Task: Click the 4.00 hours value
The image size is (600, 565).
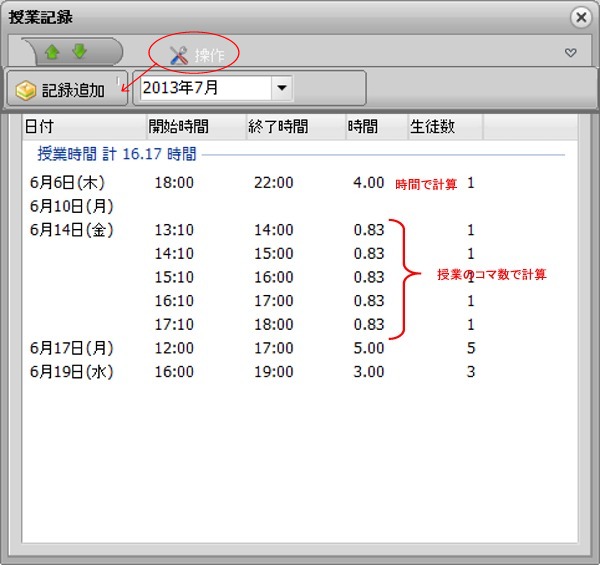Action: (368, 183)
